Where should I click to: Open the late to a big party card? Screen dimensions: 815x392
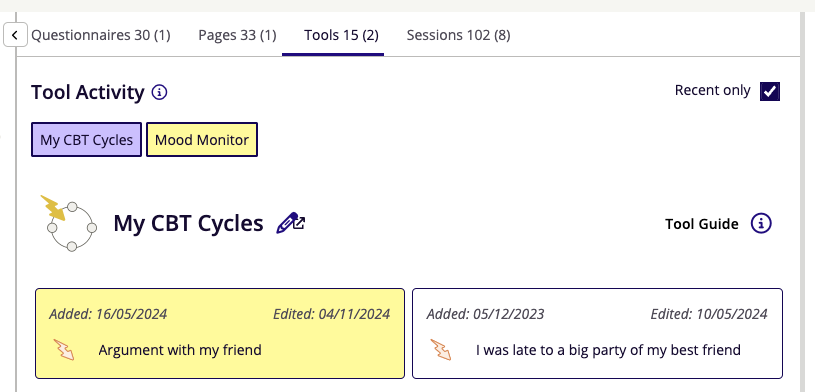click(x=597, y=333)
